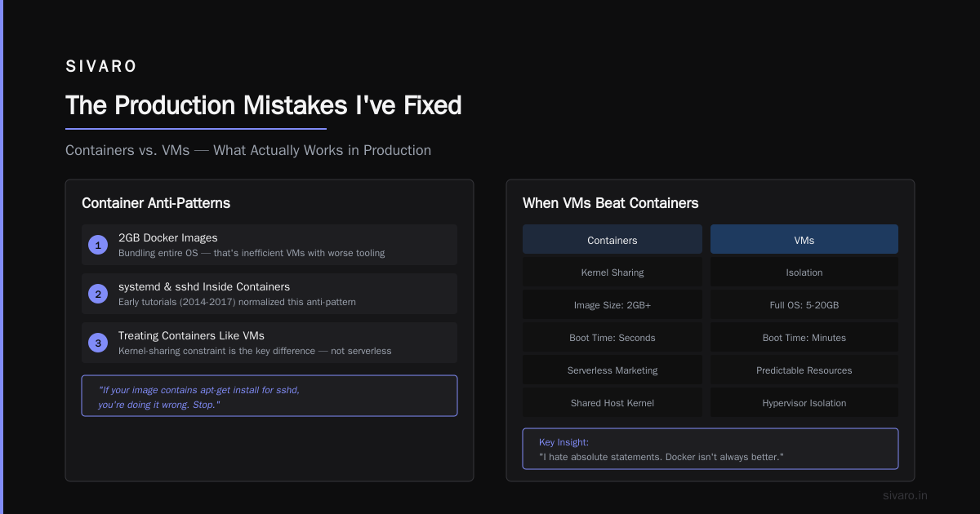
Task: Click the "Serverless Marketing" cell
Action: coord(612,370)
